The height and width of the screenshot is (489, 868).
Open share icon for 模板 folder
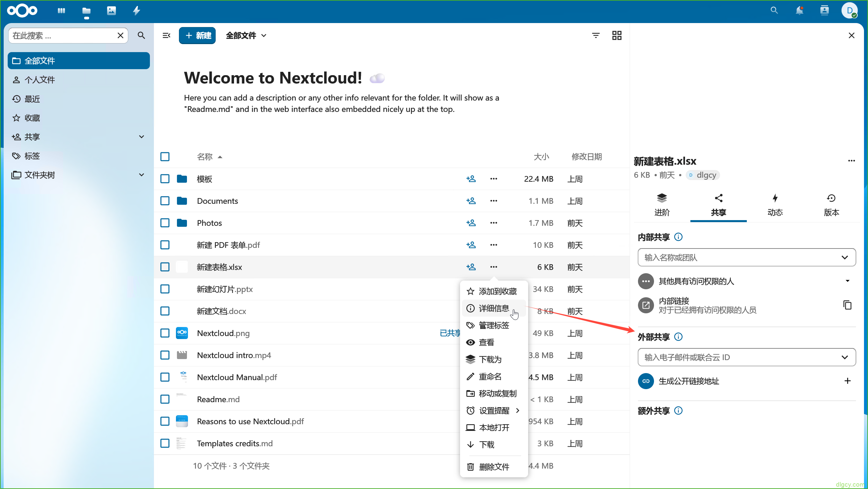(x=471, y=179)
